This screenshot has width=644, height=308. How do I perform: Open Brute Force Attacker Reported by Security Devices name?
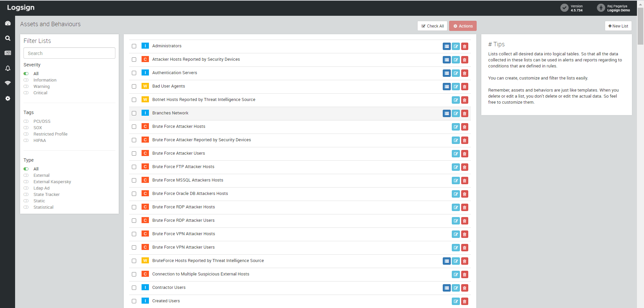(x=201, y=140)
